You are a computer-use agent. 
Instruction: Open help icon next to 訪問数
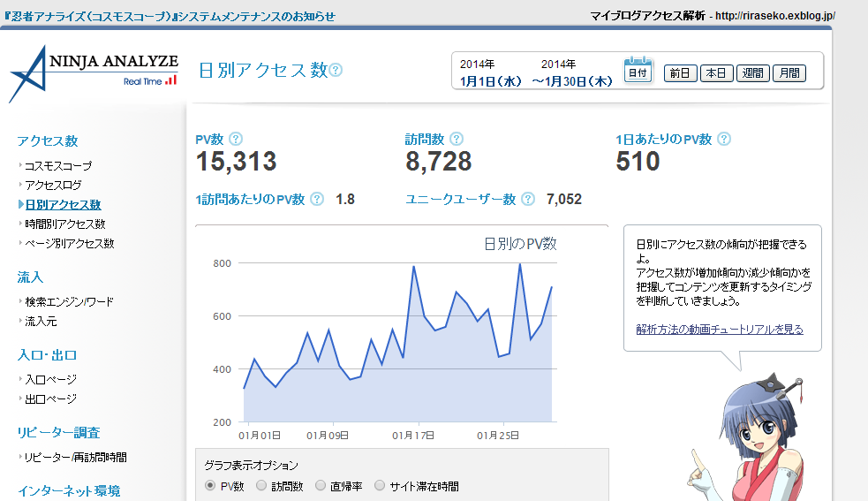tap(457, 139)
